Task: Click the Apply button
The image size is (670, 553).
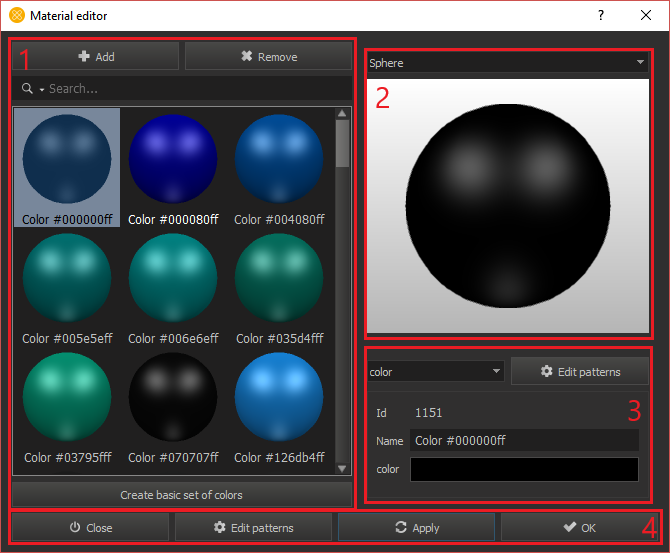Action: tap(417, 528)
